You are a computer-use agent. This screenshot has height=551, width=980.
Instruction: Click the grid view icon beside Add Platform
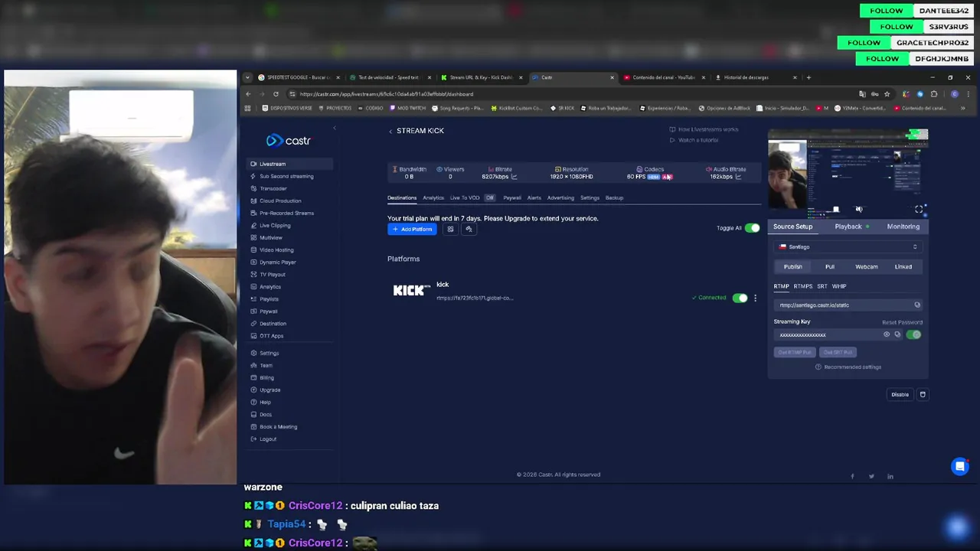[450, 229]
